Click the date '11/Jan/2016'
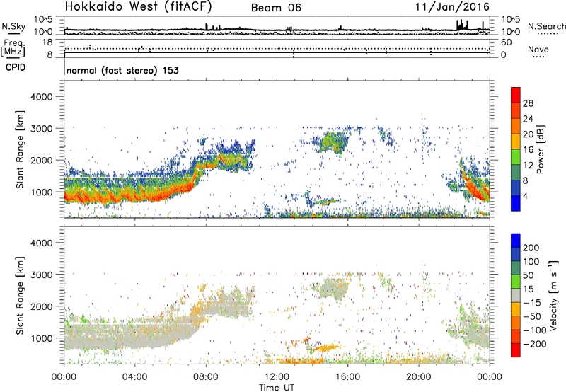The height and width of the screenshot is (392, 566). [x=452, y=7]
